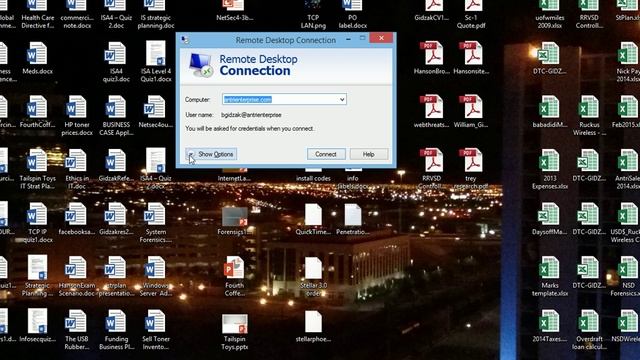Click the Remote Desktop title bar icon
The width and height of the screenshot is (640, 360).
[185, 40]
